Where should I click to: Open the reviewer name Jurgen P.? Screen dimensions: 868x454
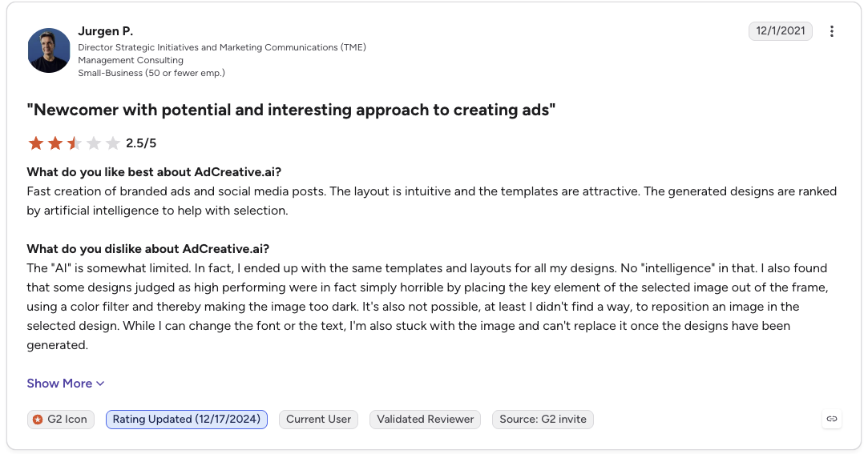coord(105,31)
